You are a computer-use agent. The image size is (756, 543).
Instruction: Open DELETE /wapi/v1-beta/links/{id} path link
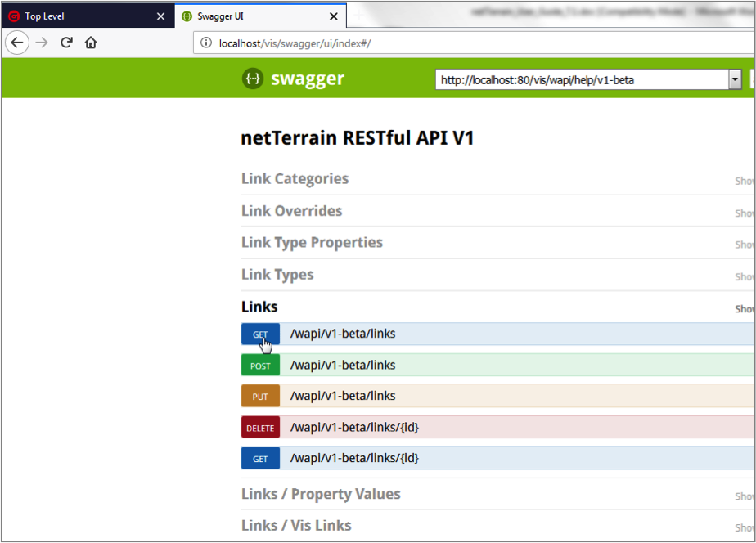tap(354, 428)
